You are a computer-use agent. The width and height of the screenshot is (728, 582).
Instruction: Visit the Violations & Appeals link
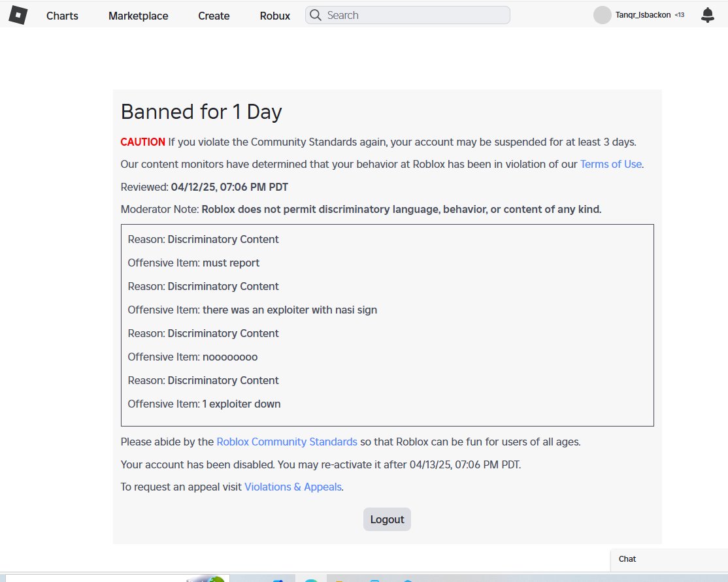293,487
